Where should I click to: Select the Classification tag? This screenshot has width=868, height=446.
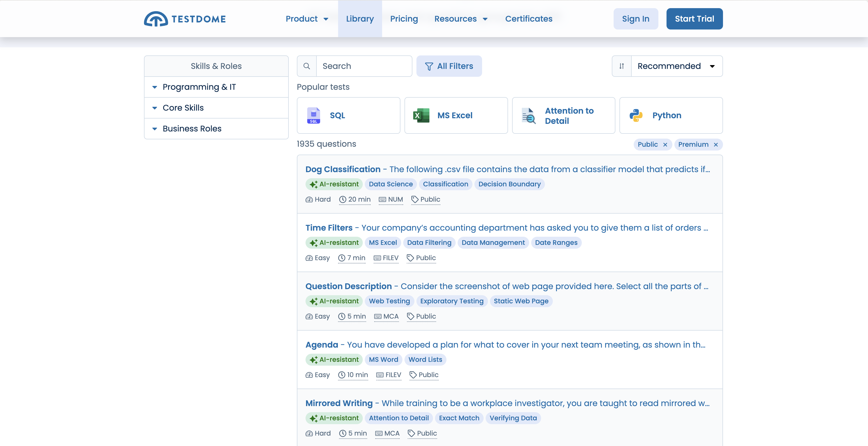[x=445, y=184]
